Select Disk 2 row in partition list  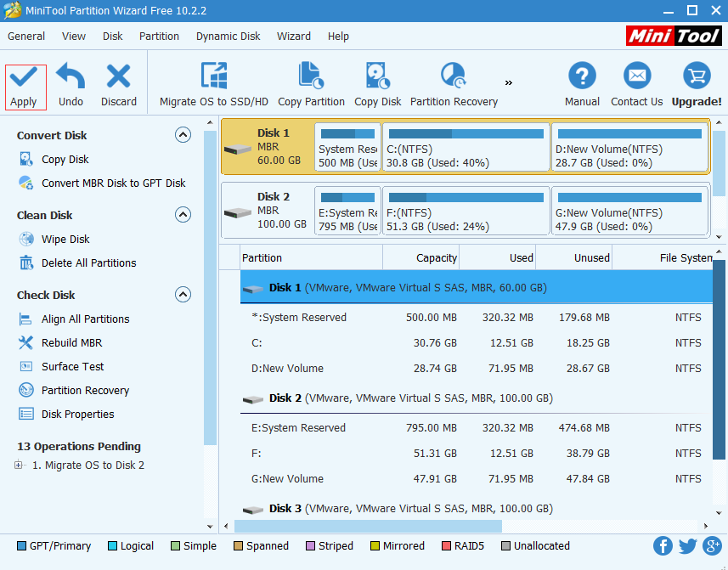tap(477, 398)
